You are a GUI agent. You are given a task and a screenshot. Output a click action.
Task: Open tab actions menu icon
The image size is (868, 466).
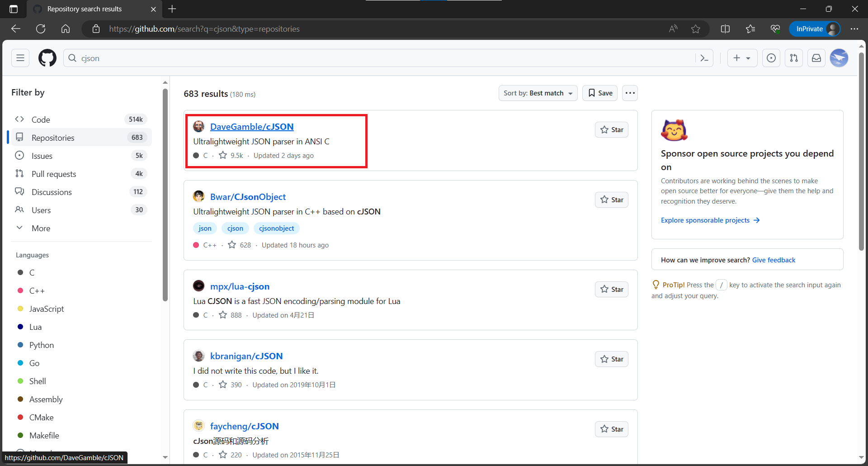14,9
